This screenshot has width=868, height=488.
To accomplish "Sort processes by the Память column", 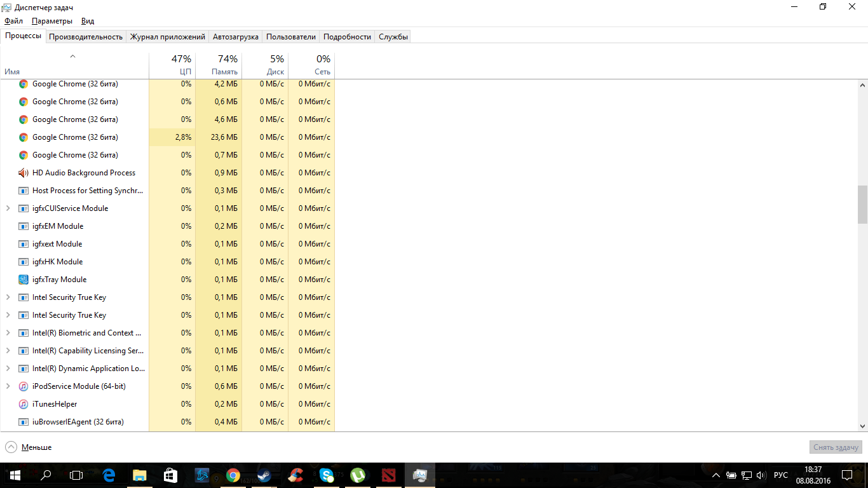I will point(219,65).
